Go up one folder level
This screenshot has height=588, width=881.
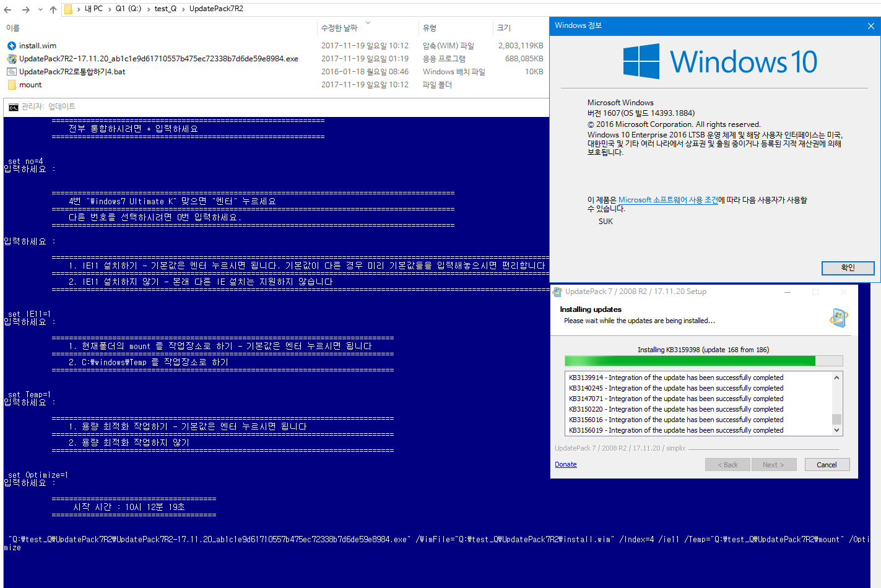pyautogui.click(x=53, y=9)
